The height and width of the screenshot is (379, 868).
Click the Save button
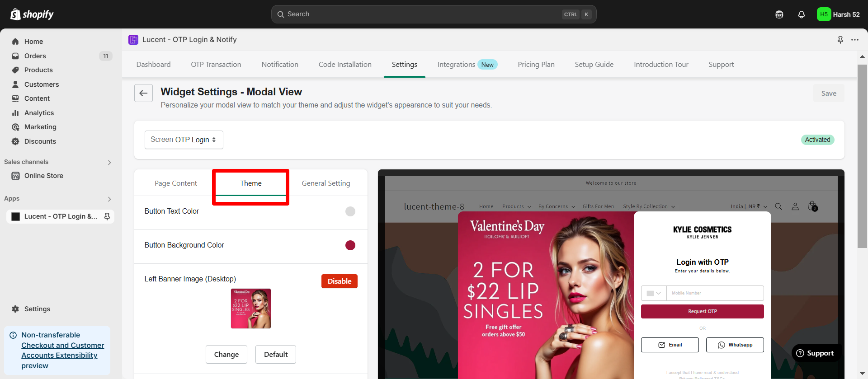(x=829, y=93)
